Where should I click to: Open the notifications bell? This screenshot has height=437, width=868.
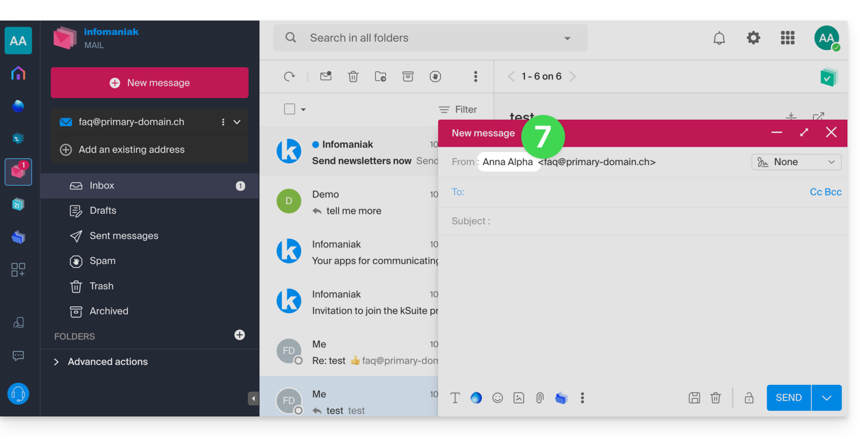(719, 38)
